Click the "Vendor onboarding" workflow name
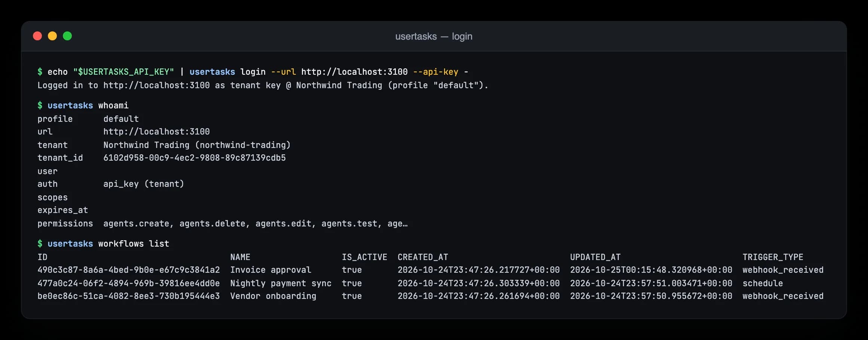This screenshot has height=340, width=868. pyautogui.click(x=273, y=296)
